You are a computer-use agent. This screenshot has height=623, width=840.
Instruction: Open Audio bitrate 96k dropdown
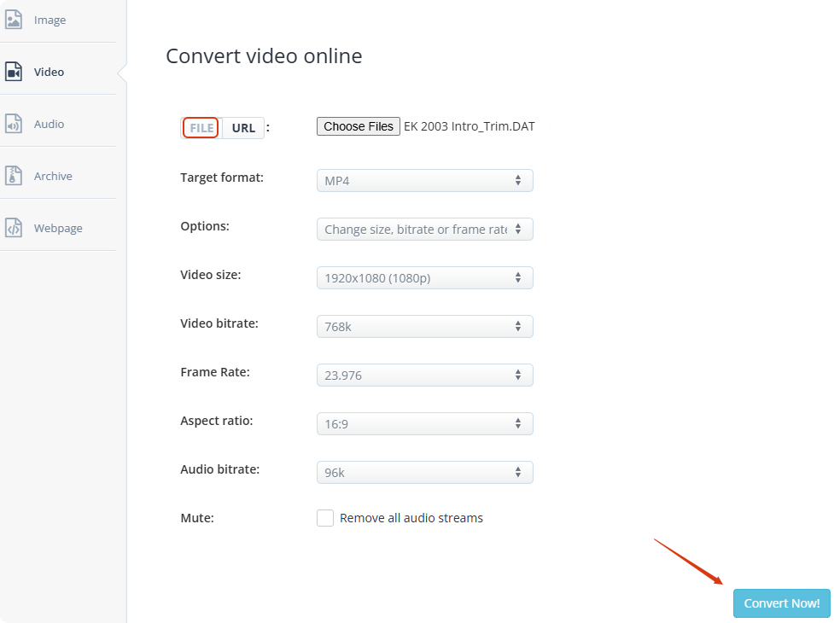[x=424, y=473]
